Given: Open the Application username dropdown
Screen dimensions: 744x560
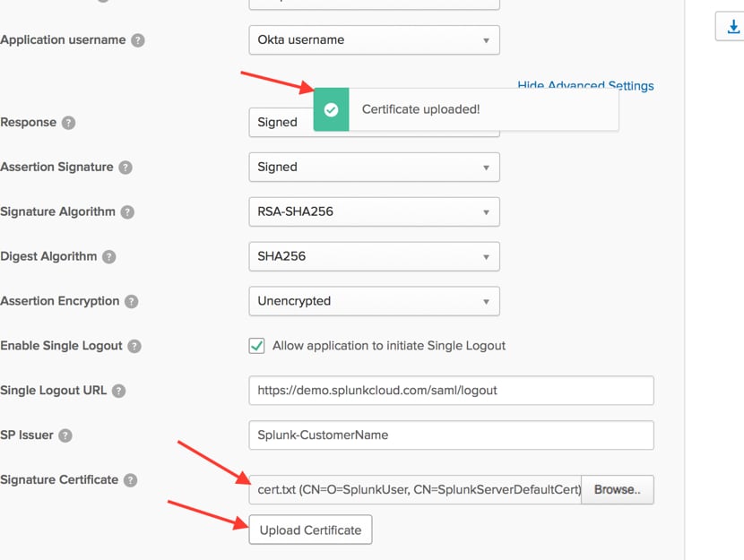Looking at the screenshot, I should (x=373, y=40).
